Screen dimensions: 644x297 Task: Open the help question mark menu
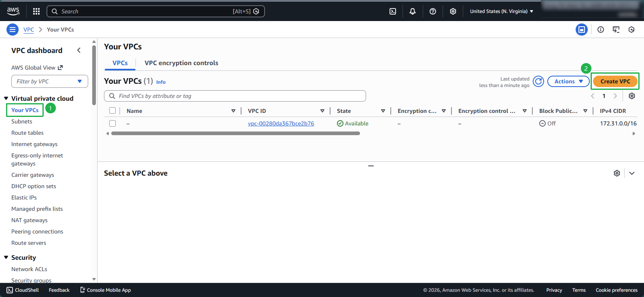(x=433, y=11)
